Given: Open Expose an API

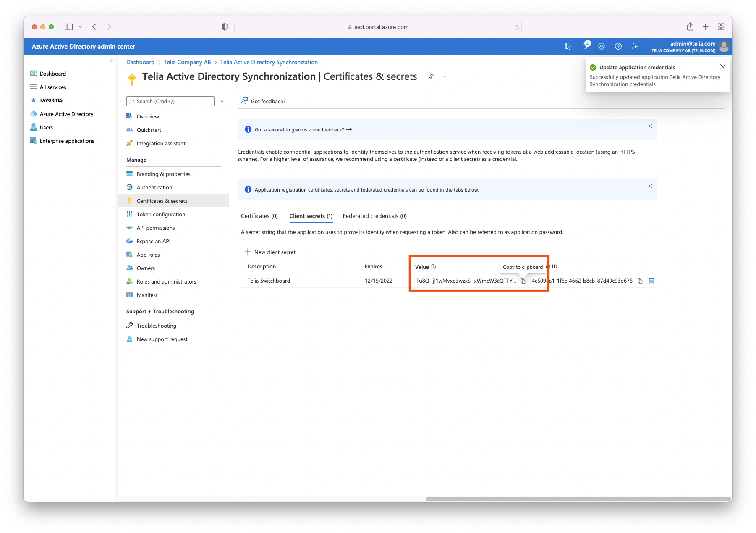Looking at the screenshot, I should 153,241.
